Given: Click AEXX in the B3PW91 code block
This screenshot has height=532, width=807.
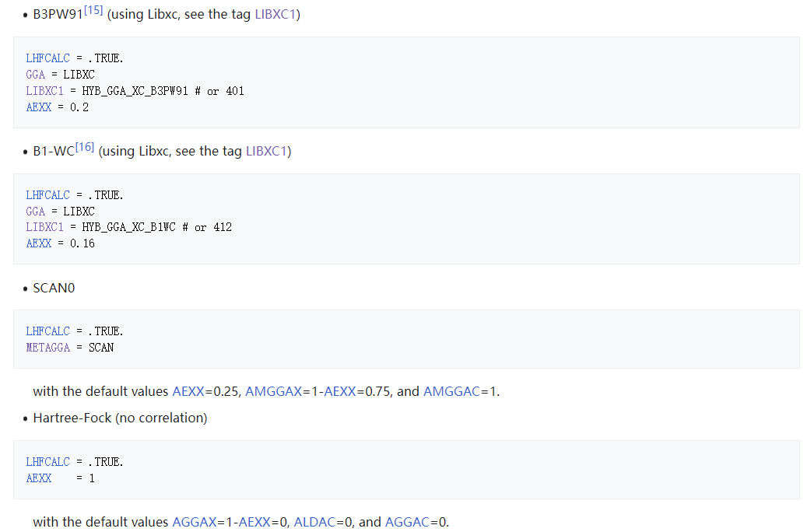Looking at the screenshot, I should click(x=38, y=107).
